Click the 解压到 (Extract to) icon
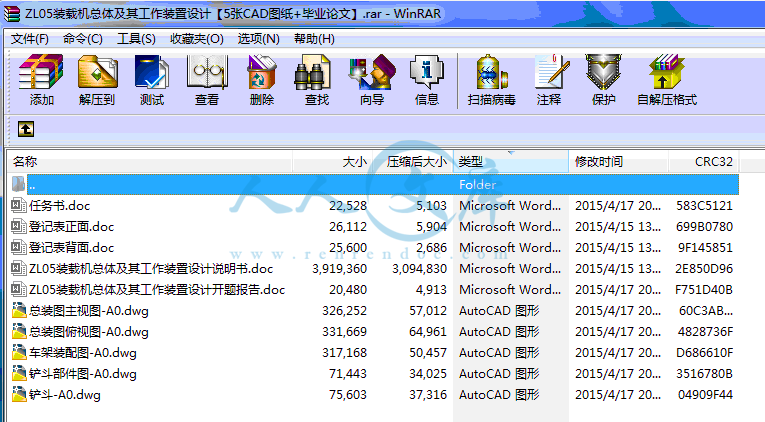Viewport: 765px width, 422px height. (x=97, y=72)
